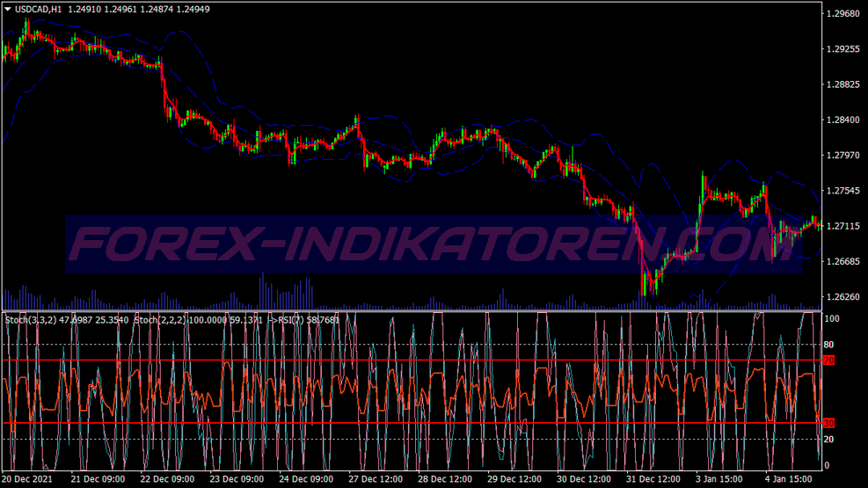Click the 1.27545 price axis label
This screenshot has height=488, width=868.
pyautogui.click(x=843, y=190)
